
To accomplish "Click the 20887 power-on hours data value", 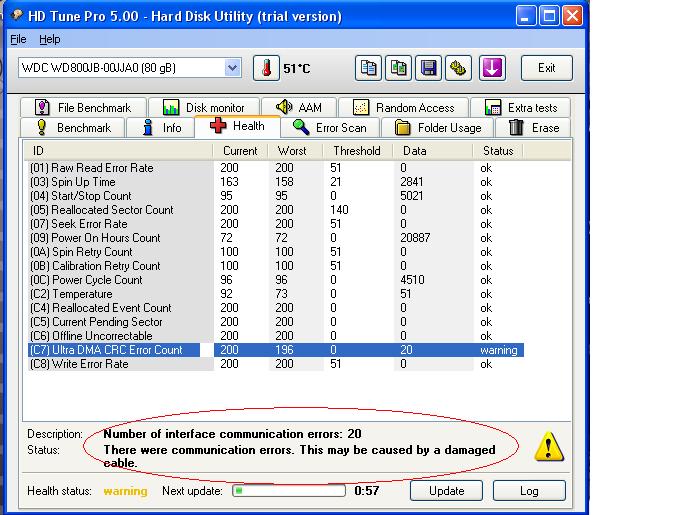I will point(415,238).
